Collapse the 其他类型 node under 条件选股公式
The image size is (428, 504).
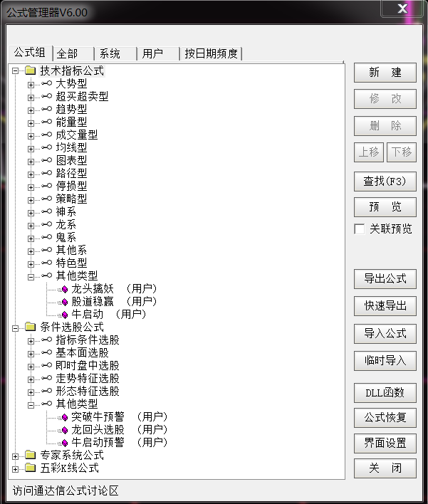31,404
